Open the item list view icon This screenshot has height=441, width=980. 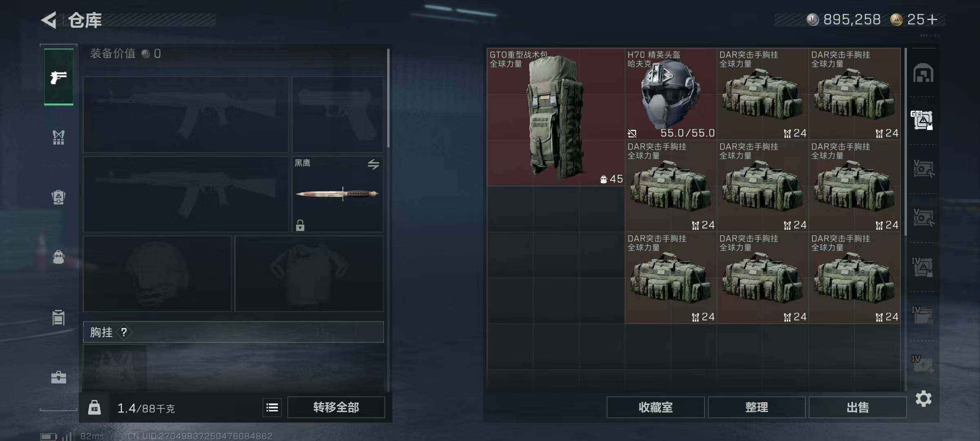(x=272, y=407)
